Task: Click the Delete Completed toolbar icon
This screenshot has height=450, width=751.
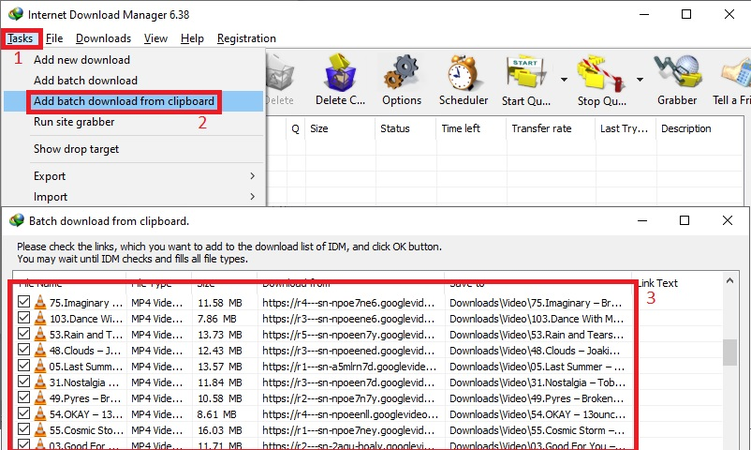Action: [x=344, y=74]
